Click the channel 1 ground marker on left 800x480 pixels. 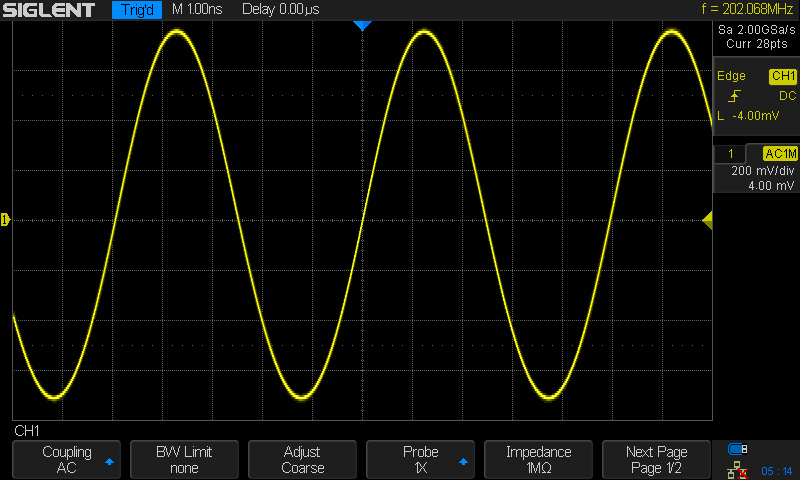click(5, 220)
